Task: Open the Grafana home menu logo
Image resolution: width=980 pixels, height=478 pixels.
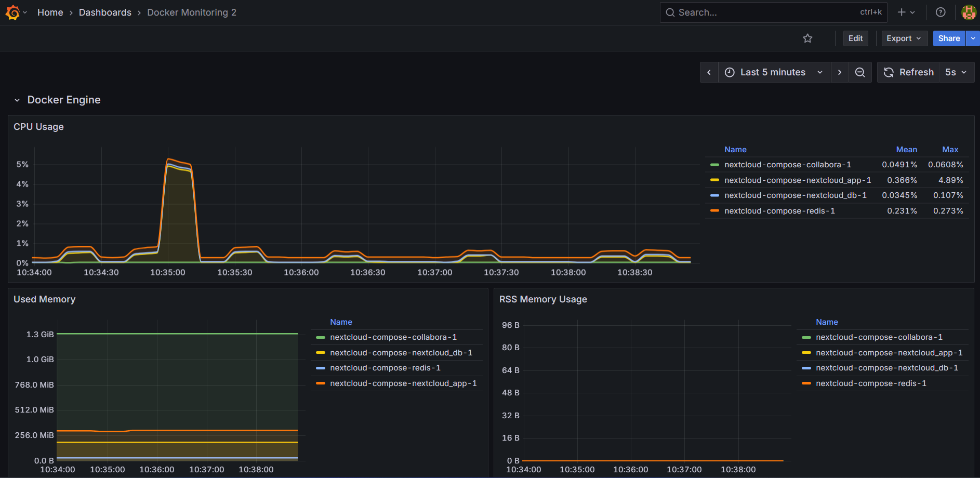Action: click(12, 12)
